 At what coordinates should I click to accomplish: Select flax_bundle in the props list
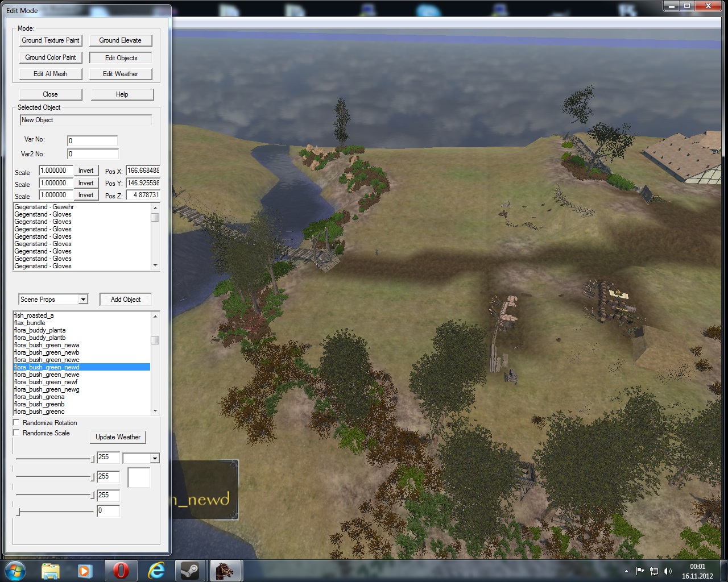pos(82,323)
